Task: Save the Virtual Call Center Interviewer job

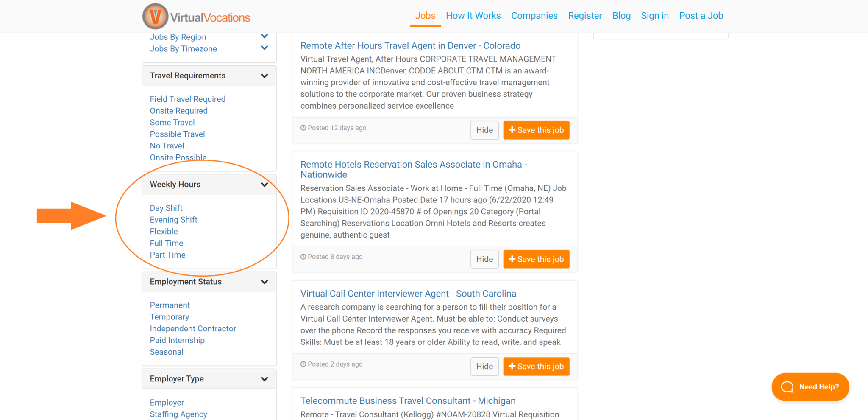Action: tap(536, 367)
